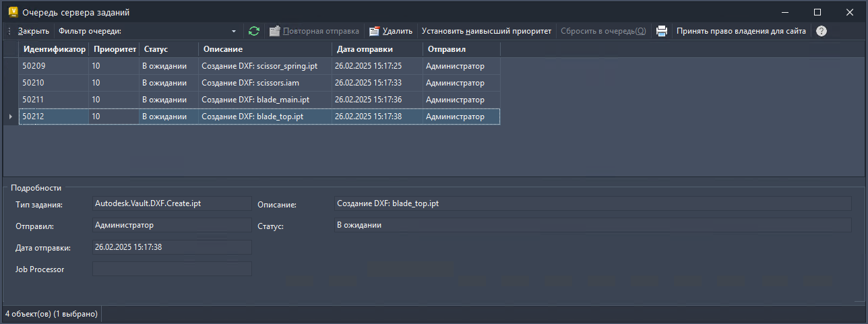Click Сбросить в очередь toolbar item
The image size is (868, 324).
coord(603,31)
